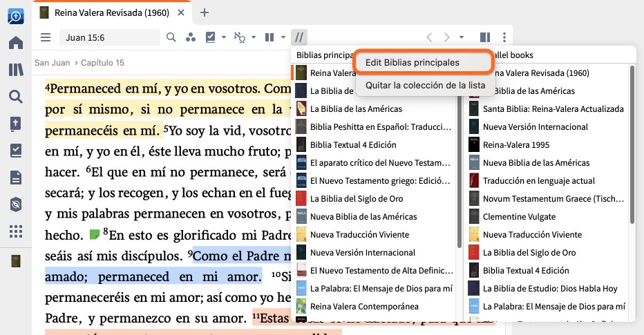Open the shield tools icon in sidebar

16,204
